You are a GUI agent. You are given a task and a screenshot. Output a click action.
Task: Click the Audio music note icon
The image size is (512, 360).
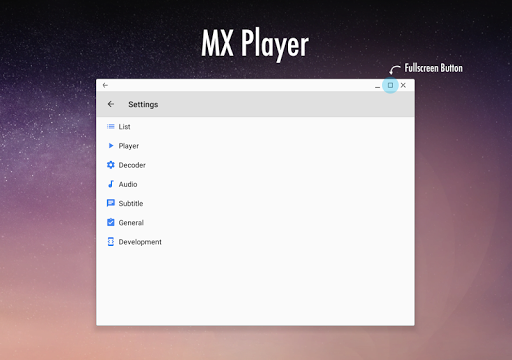coord(111,184)
